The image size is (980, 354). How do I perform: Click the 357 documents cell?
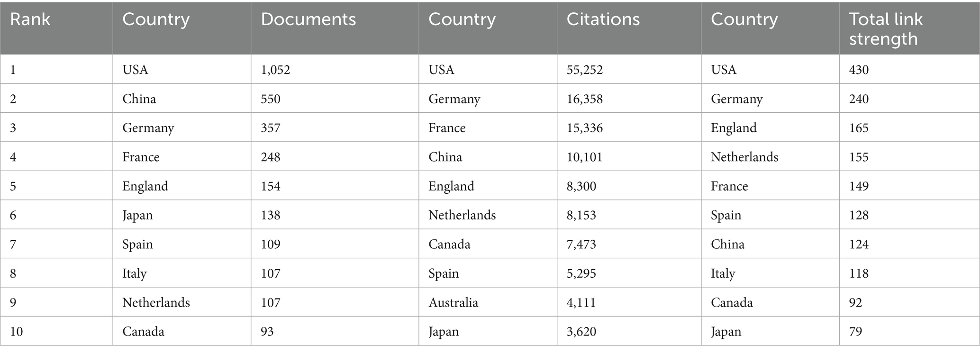pyautogui.click(x=271, y=128)
